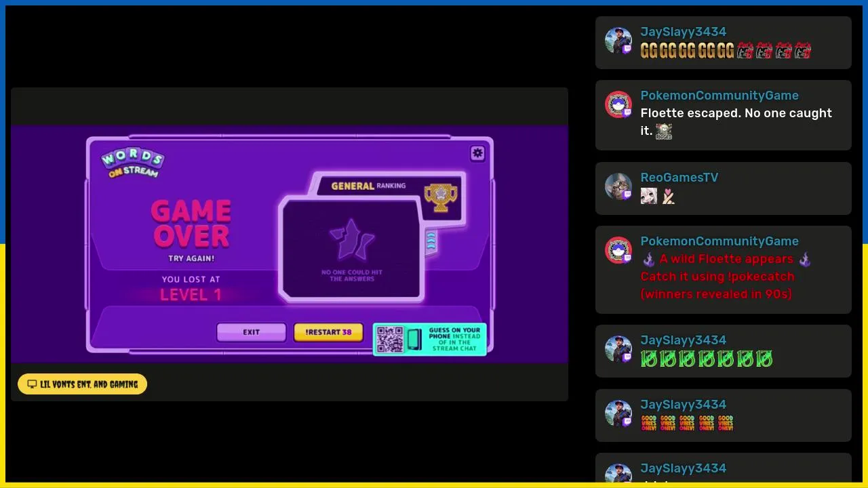The image size is (868, 488).
Task: Click the GAME OVER heading
Action: [191, 224]
